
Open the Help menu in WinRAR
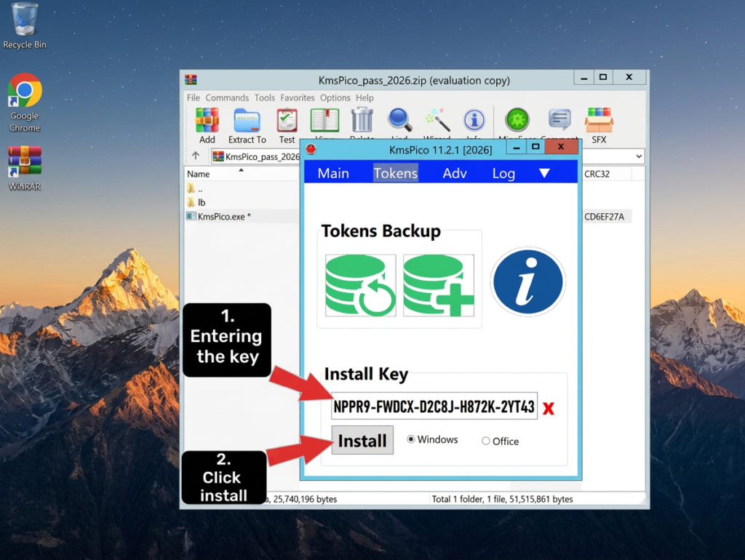(x=365, y=97)
